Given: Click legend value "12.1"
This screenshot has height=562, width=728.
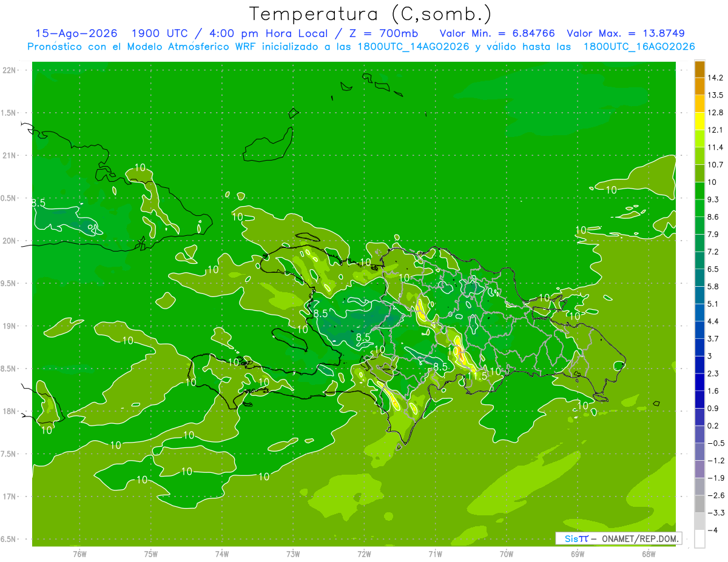Looking at the screenshot, I should pyautogui.click(x=716, y=130).
